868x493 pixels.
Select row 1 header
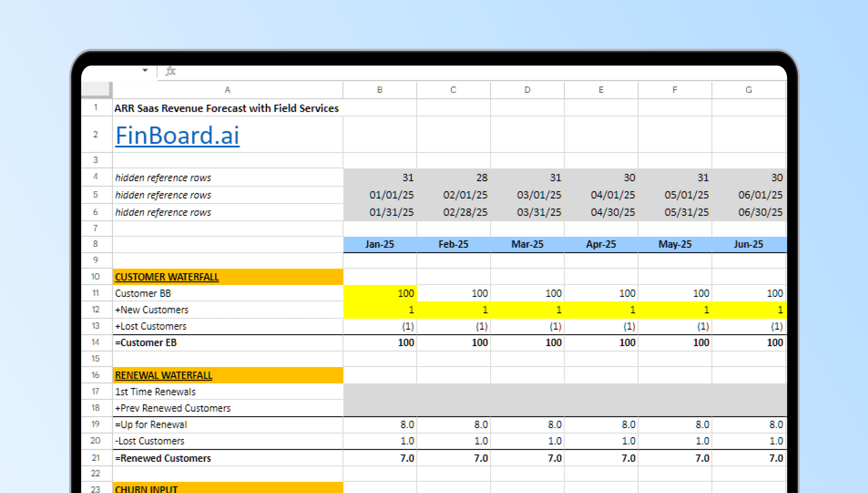point(97,108)
